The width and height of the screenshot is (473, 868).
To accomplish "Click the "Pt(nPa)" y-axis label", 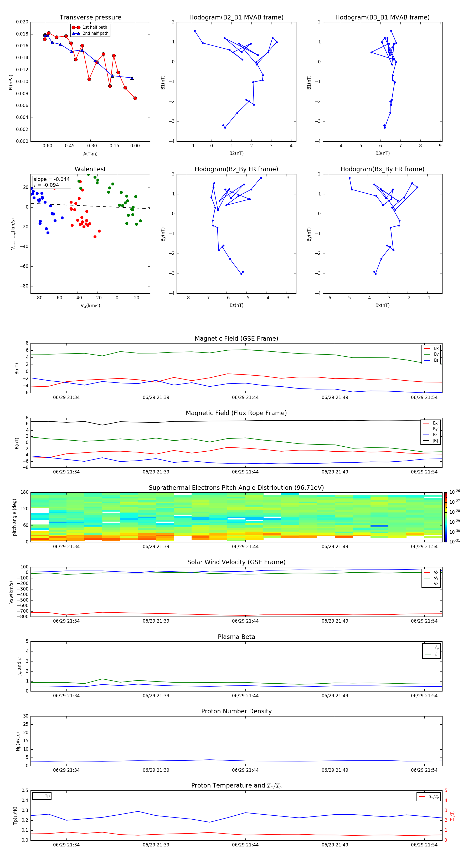I will click(11, 82).
